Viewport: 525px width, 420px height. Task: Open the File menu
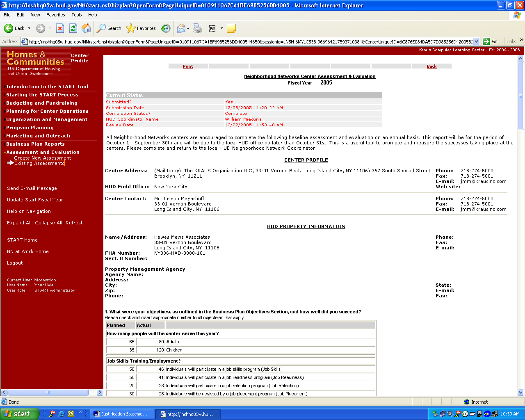click(x=7, y=15)
